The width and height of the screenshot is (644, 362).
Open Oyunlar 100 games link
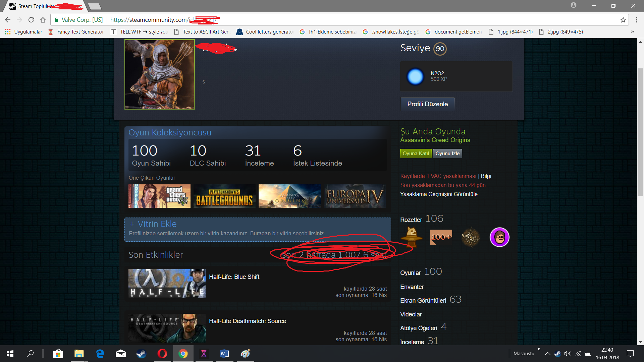pyautogui.click(x=421, y=272)
